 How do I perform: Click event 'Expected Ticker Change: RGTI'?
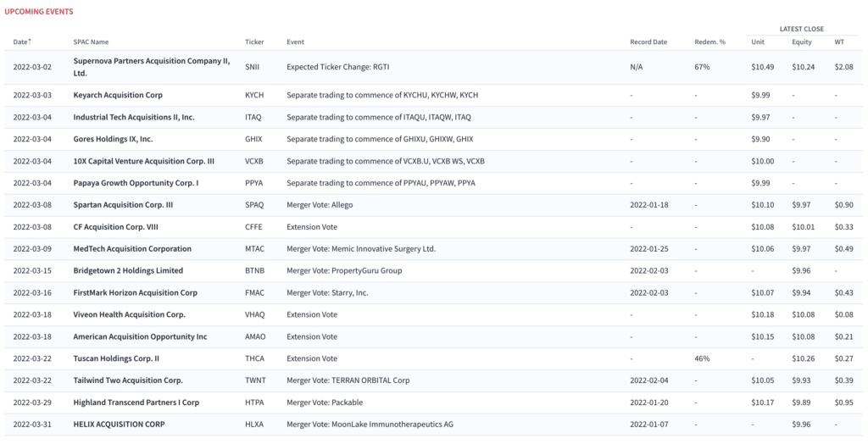(x=337, y=67)
